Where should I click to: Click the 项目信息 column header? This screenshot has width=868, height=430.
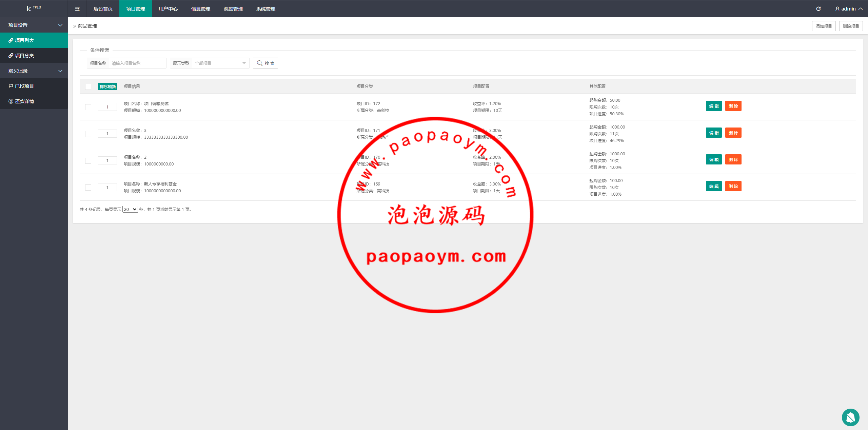tap(132, 86)
